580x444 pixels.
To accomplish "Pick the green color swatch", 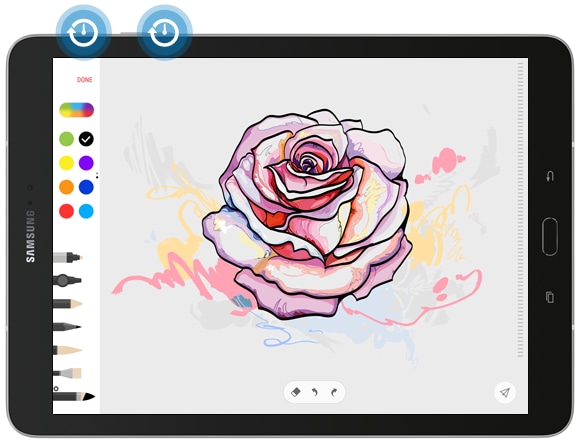I will 67,139.
